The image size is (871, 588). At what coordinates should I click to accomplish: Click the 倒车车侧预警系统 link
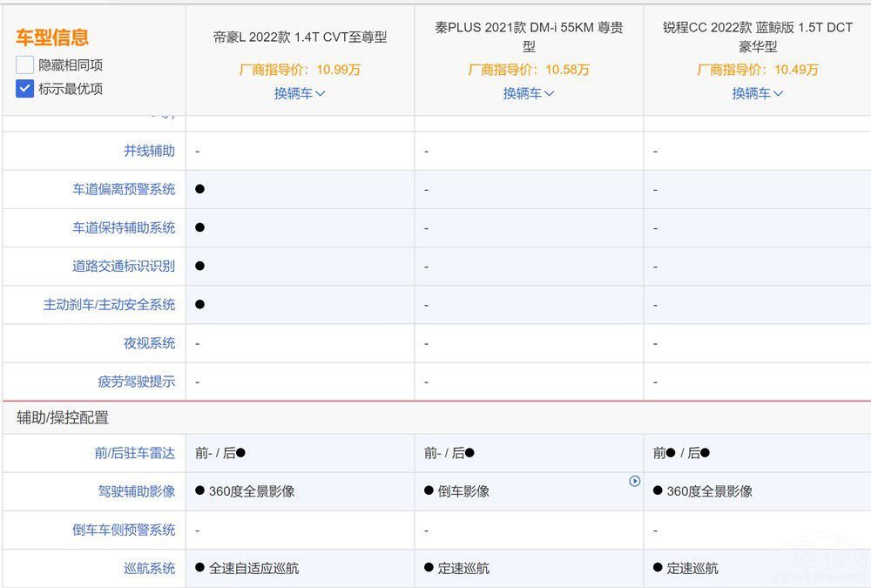[x=124, y=530]
